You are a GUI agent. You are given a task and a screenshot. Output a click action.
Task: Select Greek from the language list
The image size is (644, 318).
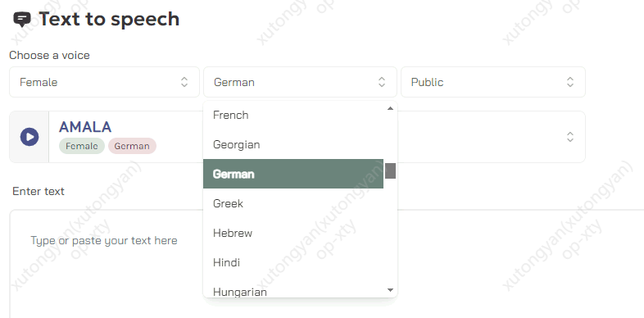point(293,203)
